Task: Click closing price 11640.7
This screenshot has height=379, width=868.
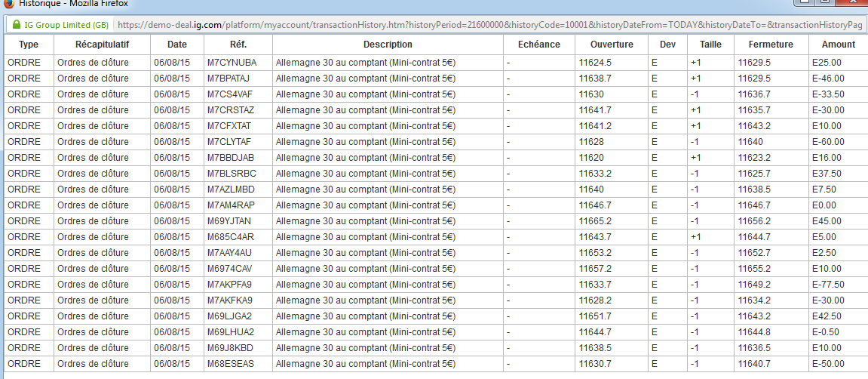Action: coord(755,364)
